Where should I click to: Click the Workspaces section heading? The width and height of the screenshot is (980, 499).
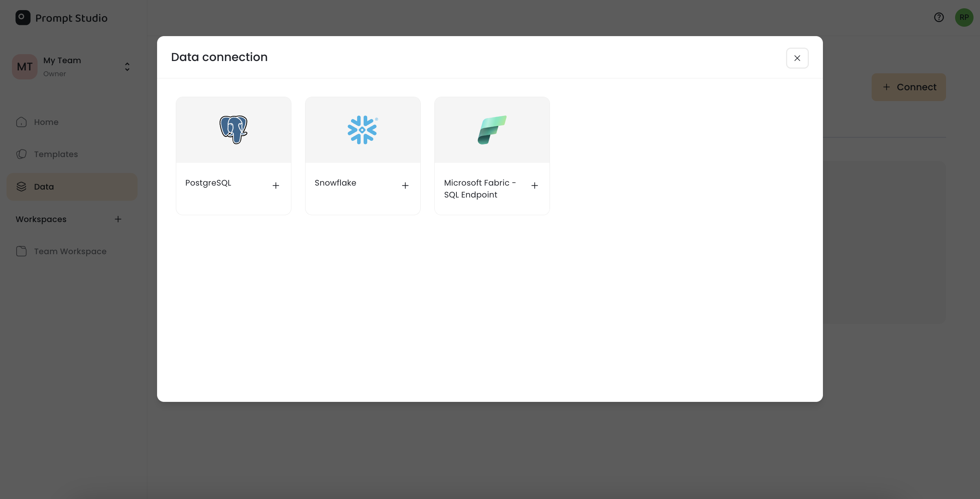(x=41, y=220)
